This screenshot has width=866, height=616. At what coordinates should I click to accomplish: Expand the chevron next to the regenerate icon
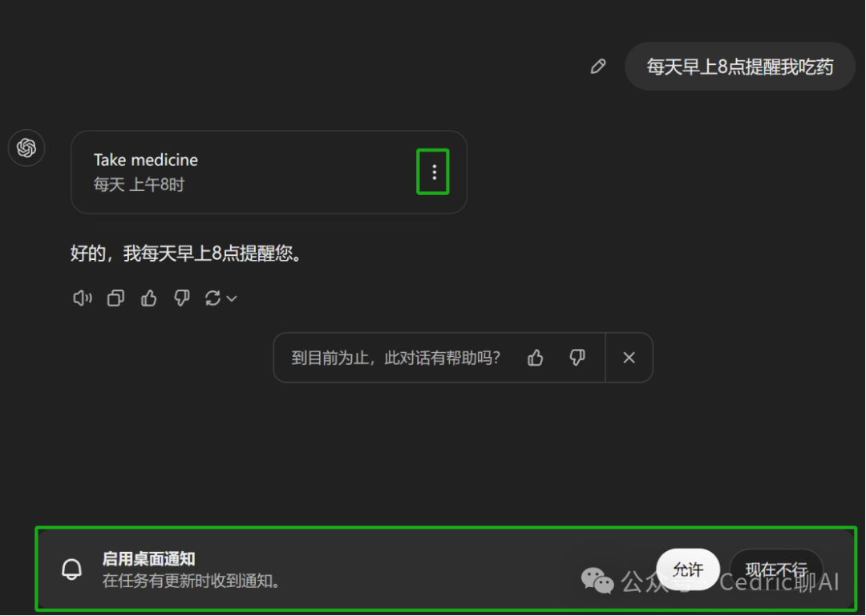(232, 299)
